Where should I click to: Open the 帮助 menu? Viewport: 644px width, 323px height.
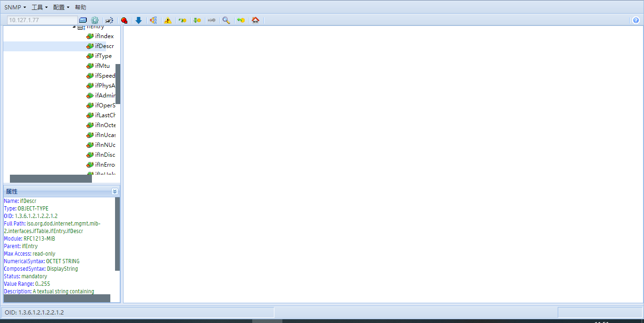click(x=81, y=8)
